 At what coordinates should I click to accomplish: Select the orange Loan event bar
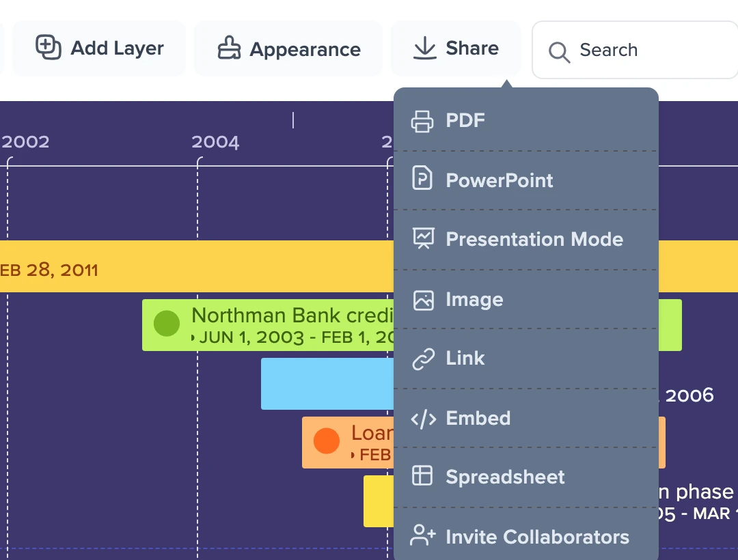point(348,443)
